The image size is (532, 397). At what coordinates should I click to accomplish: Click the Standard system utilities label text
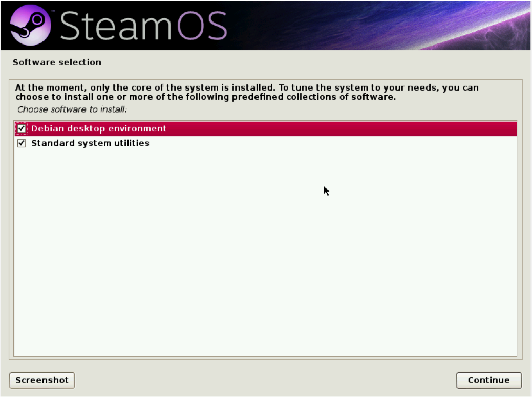point(90,143)
